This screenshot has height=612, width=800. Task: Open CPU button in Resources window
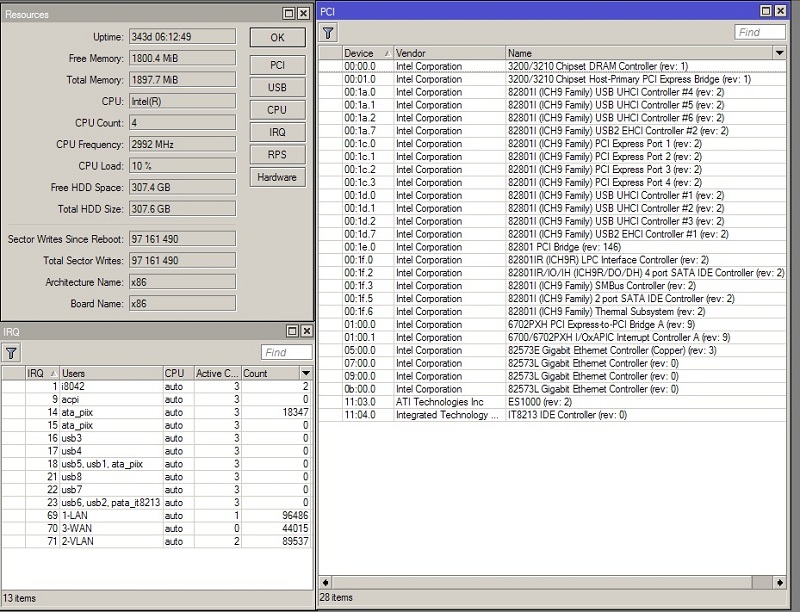tap(278, 110)
